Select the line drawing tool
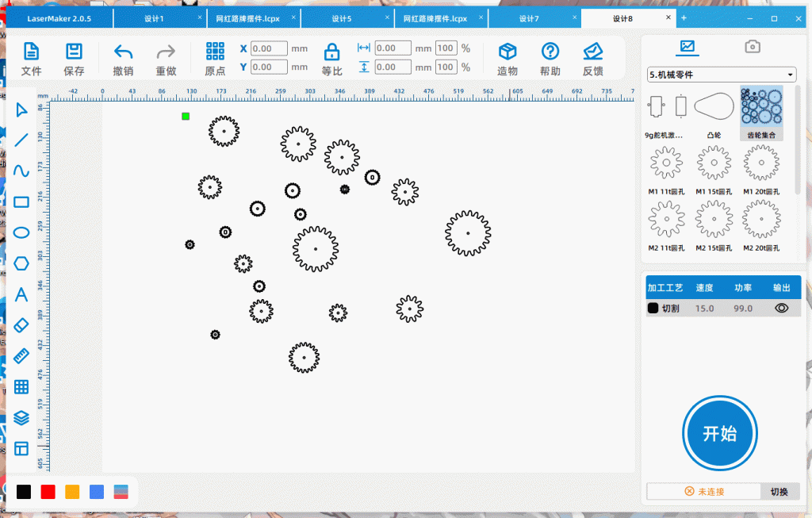Image resolution: width=812 pixels, height=518 pixels. click(21, 140)
